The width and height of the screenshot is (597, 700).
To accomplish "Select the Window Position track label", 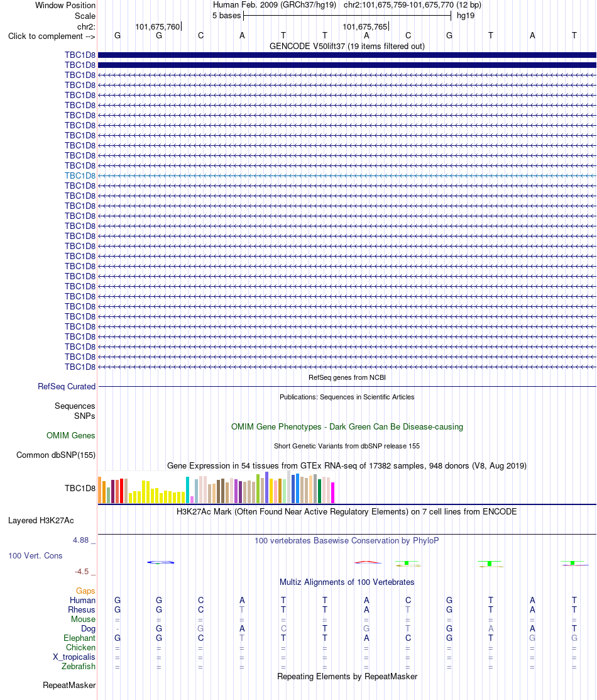I will (x=65, y=6).
